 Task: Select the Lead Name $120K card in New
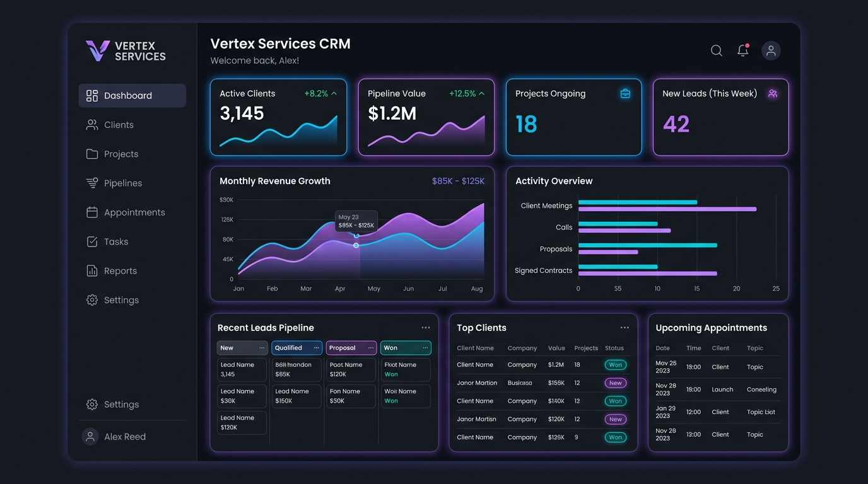click(242, 423)
